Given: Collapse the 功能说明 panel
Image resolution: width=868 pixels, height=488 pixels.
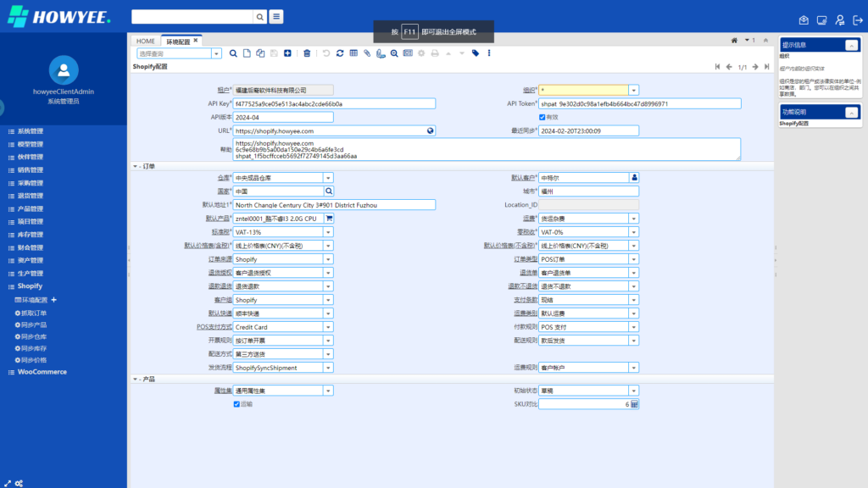Looking at the screenshot, I should point(851,113).
